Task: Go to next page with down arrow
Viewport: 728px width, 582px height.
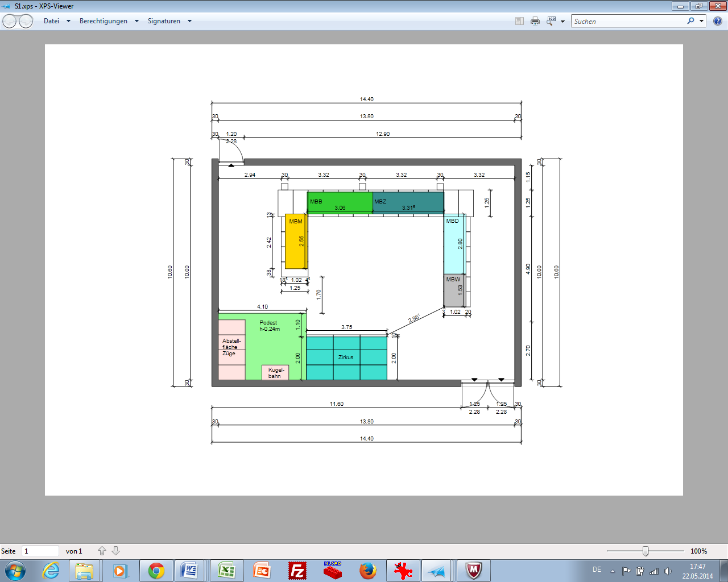Action: click(115, 551)
